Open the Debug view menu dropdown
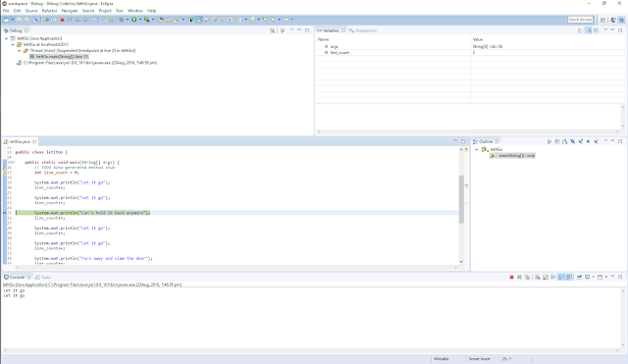This screenshot has height=364, width=628. pos(292,30)
